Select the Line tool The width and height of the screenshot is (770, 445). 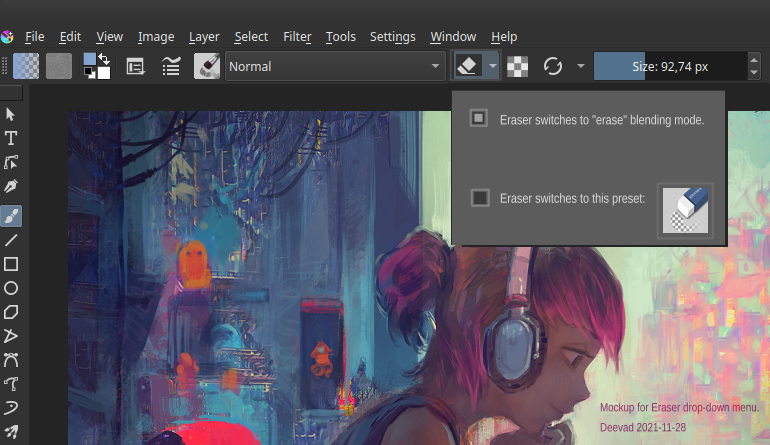click(11, 240)
